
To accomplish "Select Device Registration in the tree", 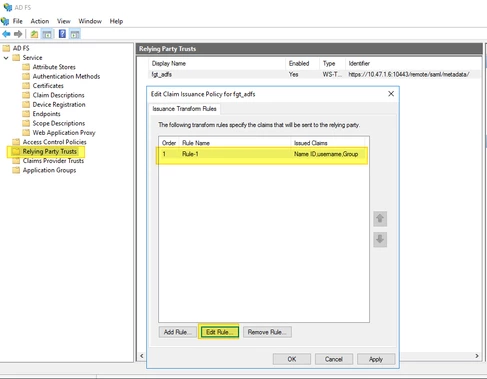I will (x=59, y=104).
